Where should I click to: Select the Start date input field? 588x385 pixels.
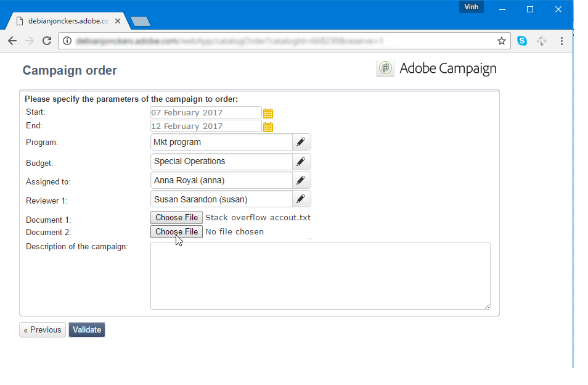(206, 112)
